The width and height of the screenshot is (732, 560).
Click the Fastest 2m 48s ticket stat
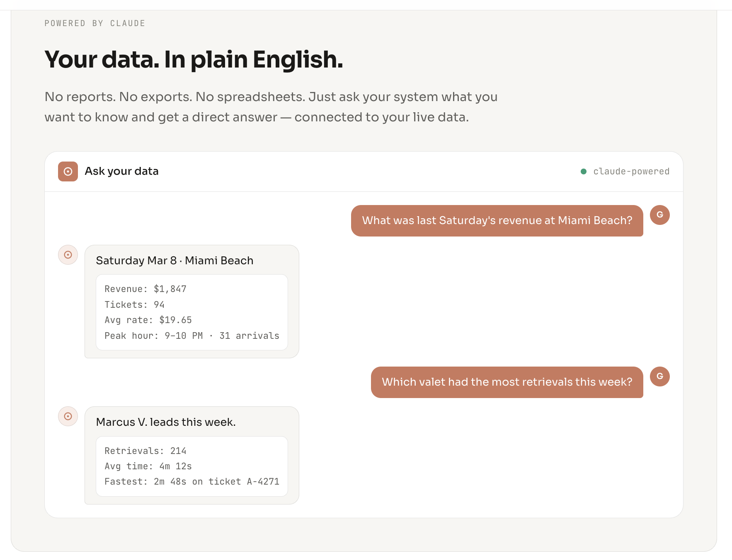pos(192,481)
